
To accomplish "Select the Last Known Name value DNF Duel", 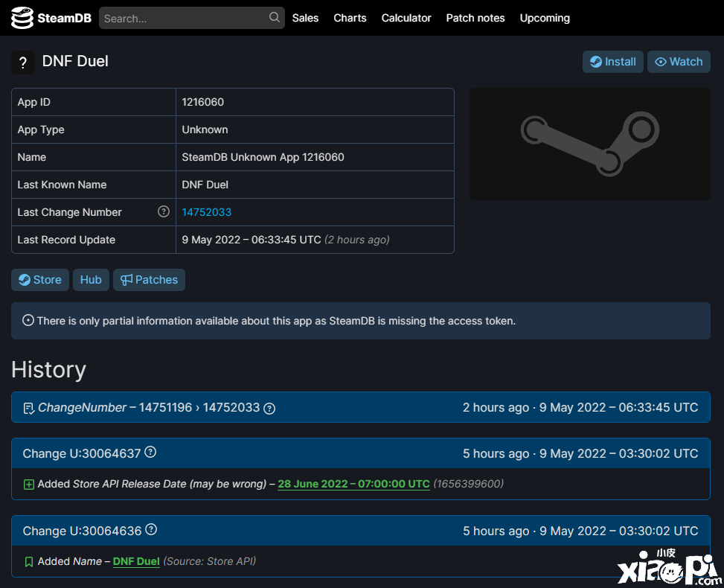I will coord(205,185).
